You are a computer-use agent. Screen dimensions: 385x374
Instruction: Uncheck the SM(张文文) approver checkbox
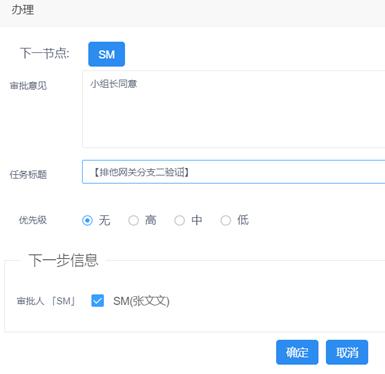pyautogui.click(x=97, y=301)
